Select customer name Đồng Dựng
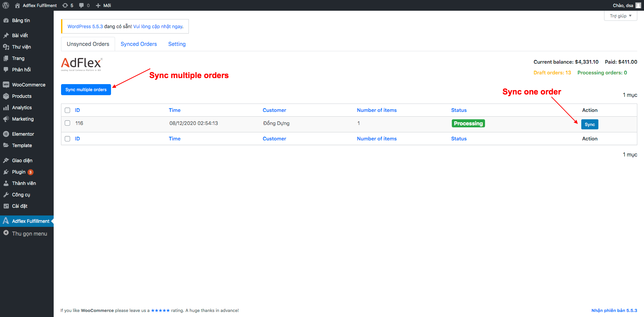Screen dimensions: 644x317 [x=276, y=123]
